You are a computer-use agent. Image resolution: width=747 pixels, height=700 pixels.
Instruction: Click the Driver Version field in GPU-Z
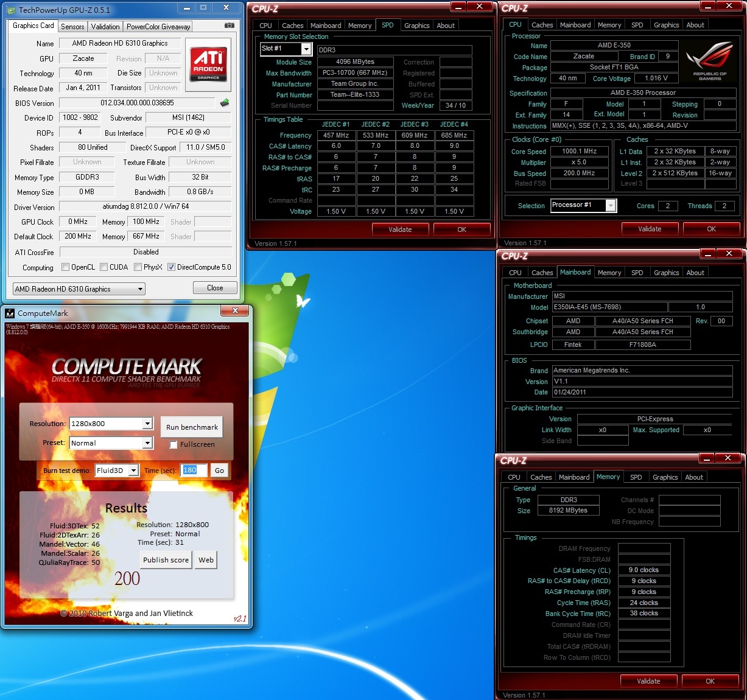(x=146, y=206)
